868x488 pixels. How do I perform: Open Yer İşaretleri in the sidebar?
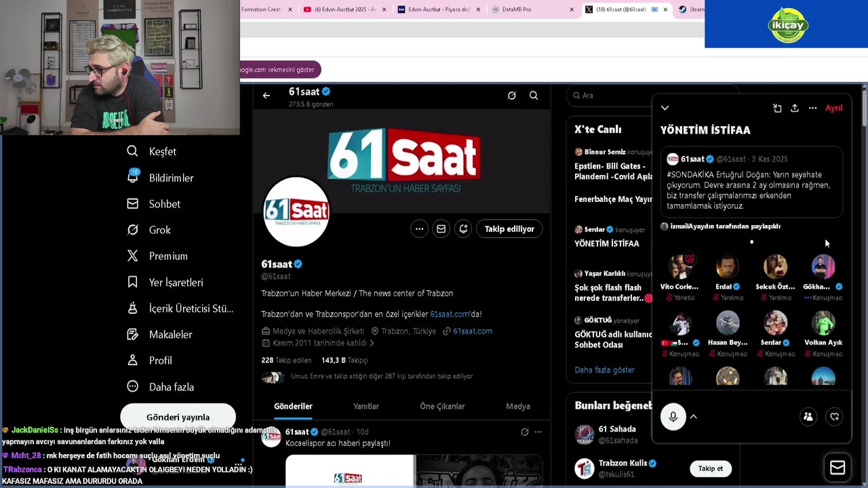click(165, 282)
